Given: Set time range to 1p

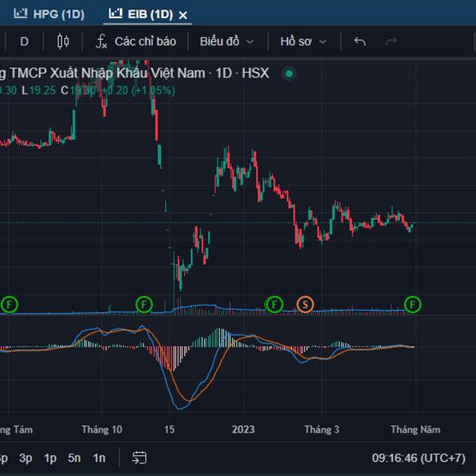Looking at the screenshot, I should pos(50,458).
